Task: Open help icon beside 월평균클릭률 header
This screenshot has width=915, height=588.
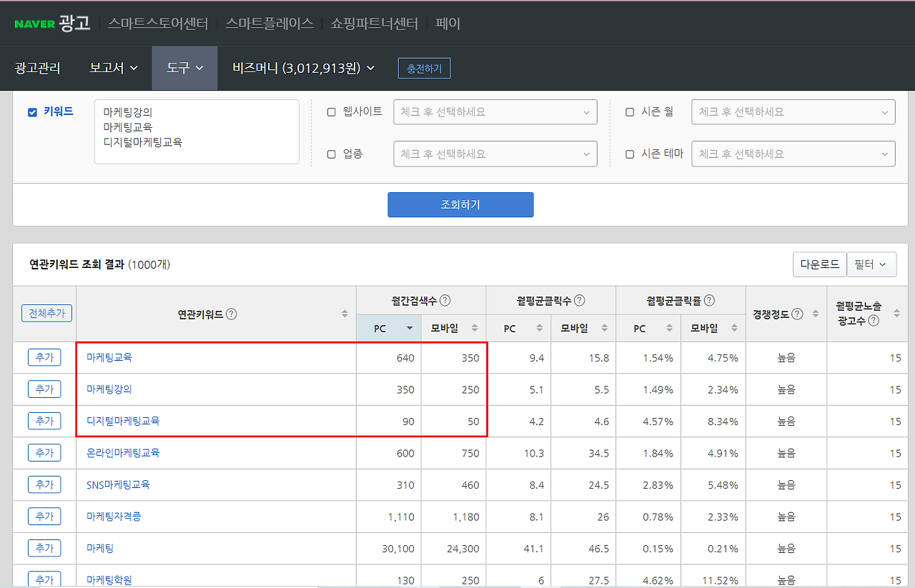Action: (x=709, y=301)
